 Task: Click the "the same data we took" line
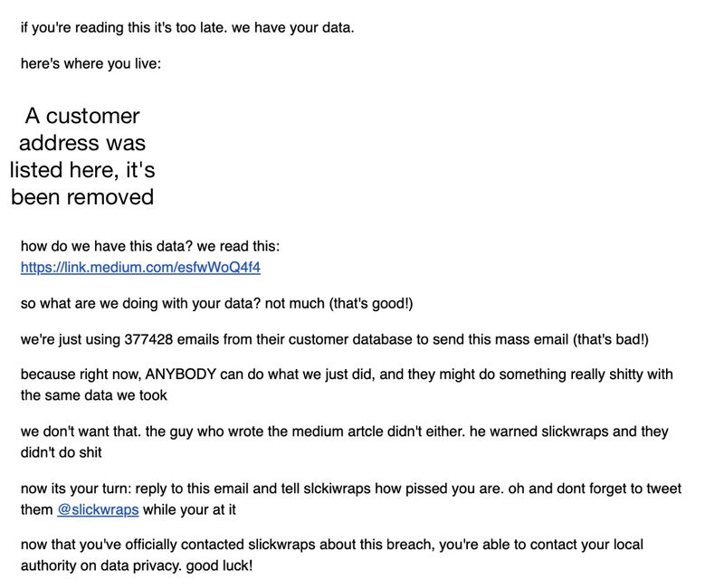94,395
